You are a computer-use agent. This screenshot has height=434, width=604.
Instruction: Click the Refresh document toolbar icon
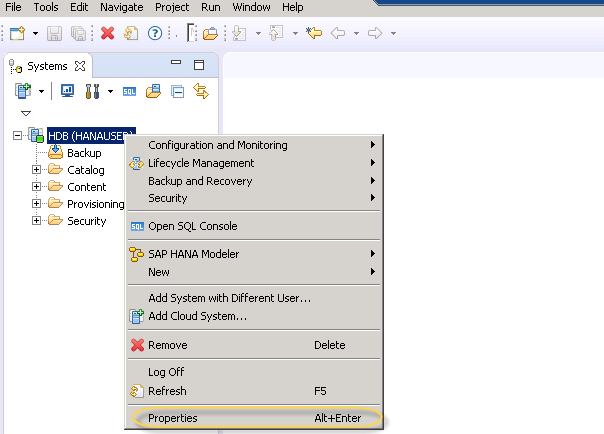tap(131, 33)
